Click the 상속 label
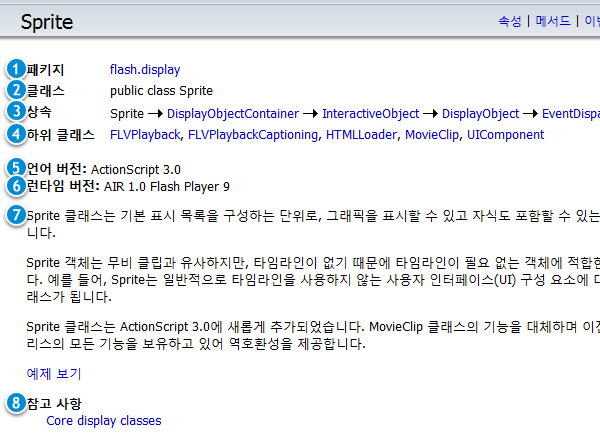The image size is (600, 443). click(x=39, y=112)
